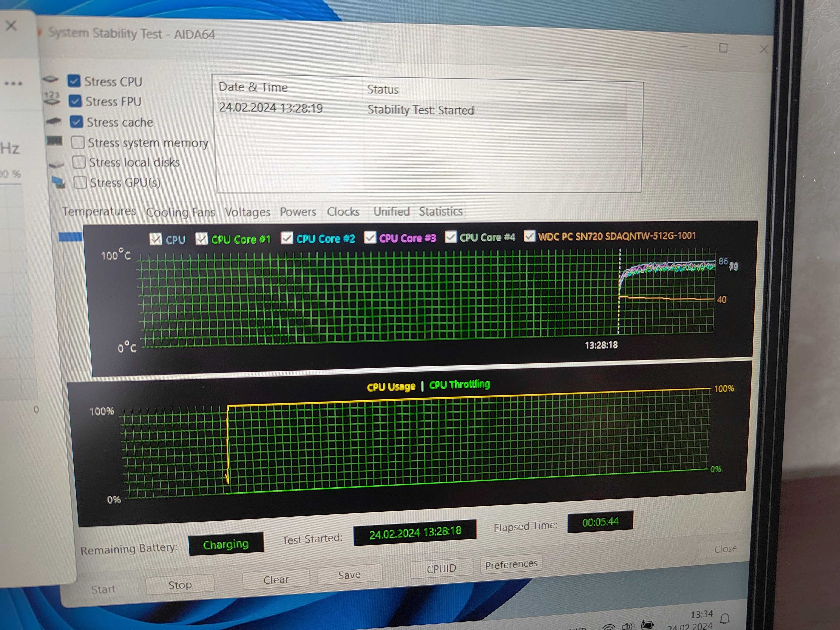The height and width of the screenshot is (630, 840).
Task: Open the notification bell in the taskbar
Action: 724,619
